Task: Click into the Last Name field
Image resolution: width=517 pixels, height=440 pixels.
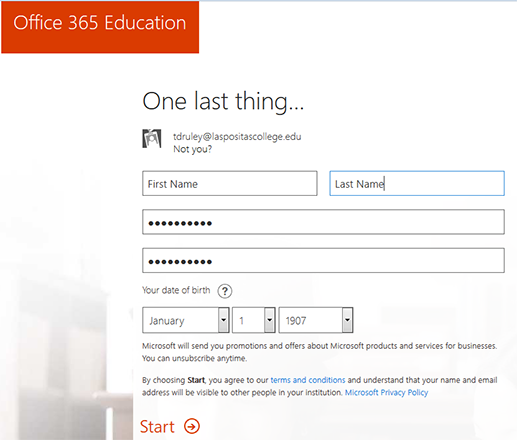Action: [417, 183]
